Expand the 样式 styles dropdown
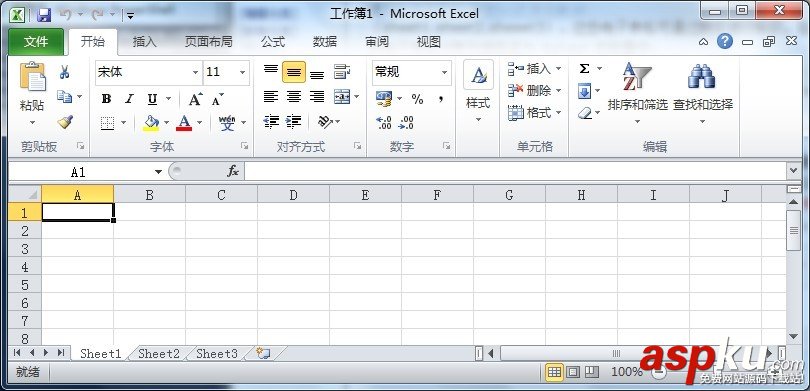Screen dimensions: 810x391 click(x=478, y=120)
